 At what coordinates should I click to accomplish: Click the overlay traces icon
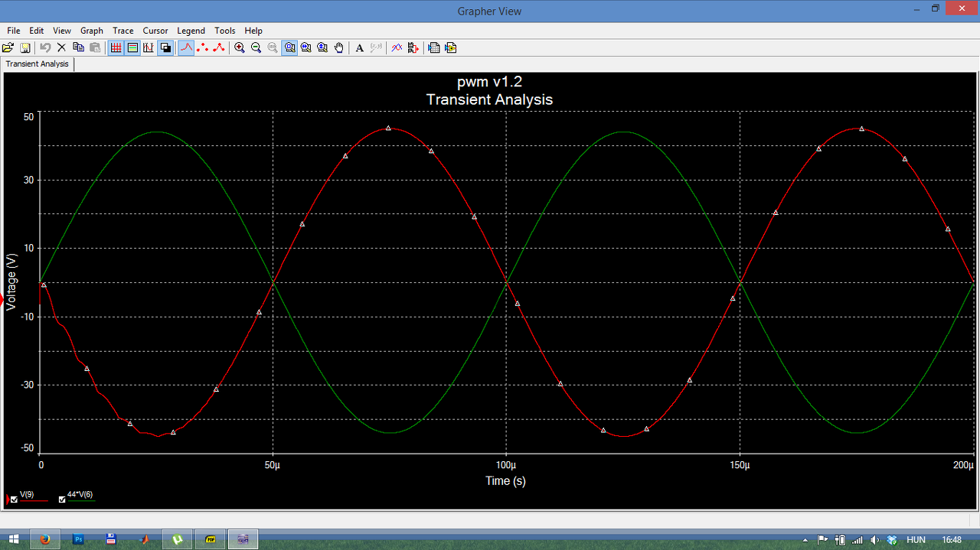pyautogui.click(x=397, y=47)
